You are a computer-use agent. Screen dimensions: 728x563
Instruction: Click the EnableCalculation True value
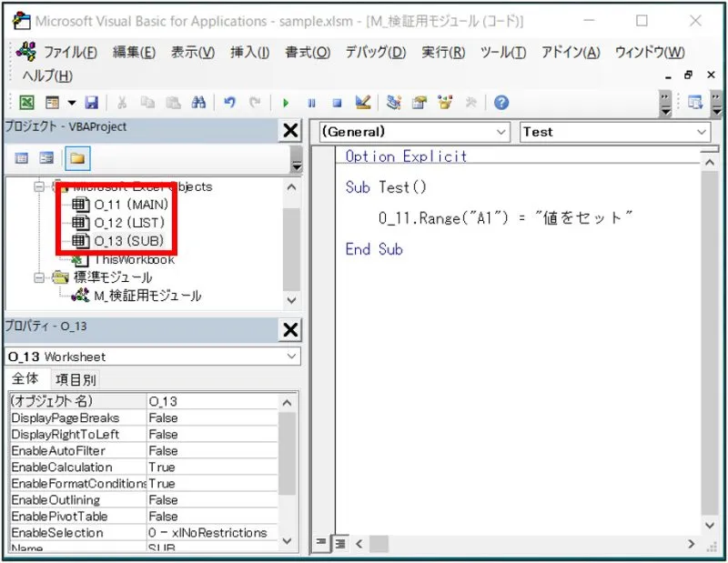pos(212,467)
